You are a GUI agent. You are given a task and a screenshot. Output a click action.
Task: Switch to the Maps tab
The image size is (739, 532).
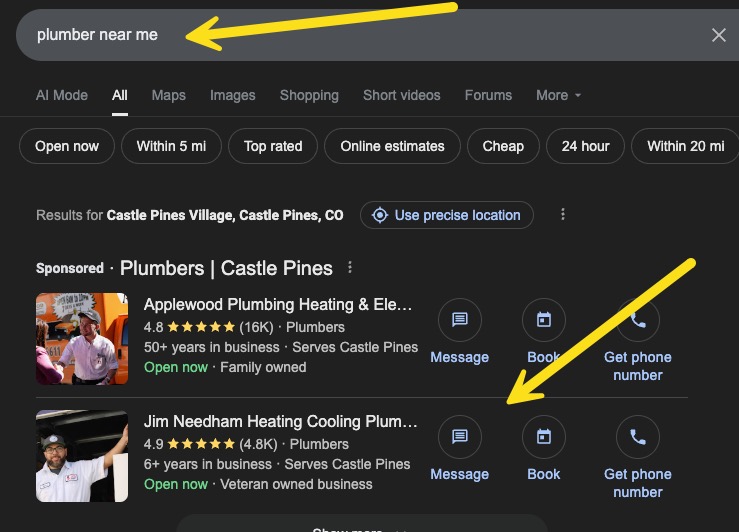pyautogui.click(x=169, y=95)
